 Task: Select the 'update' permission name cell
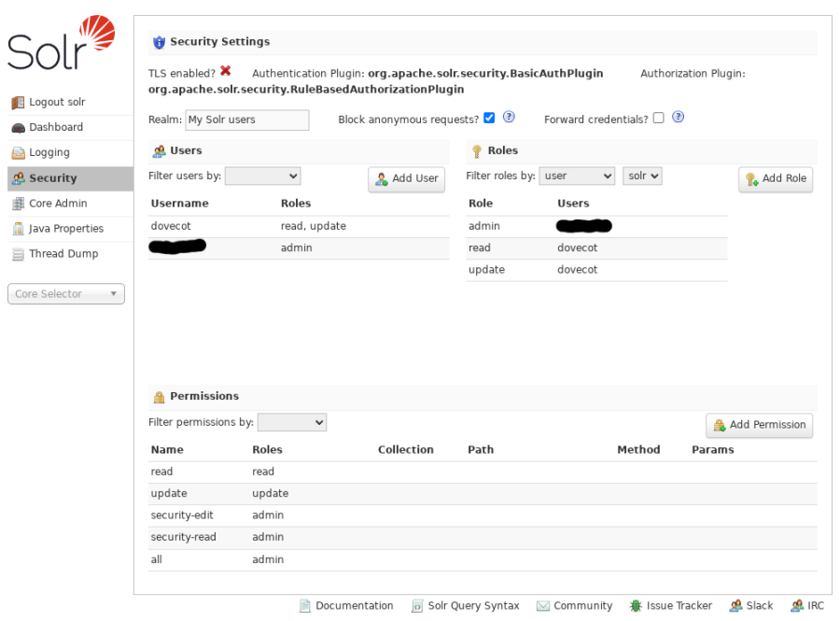tap(169, 494)
